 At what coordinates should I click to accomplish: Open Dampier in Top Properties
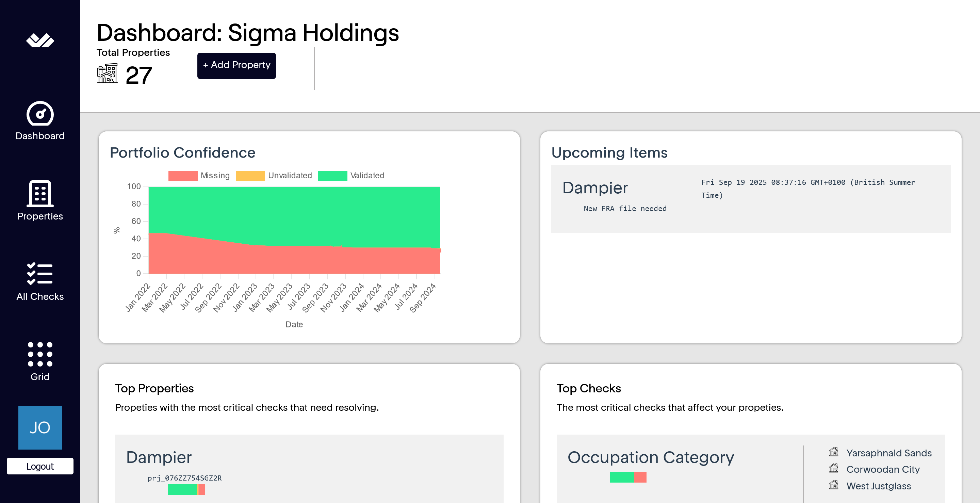(159, 457)
